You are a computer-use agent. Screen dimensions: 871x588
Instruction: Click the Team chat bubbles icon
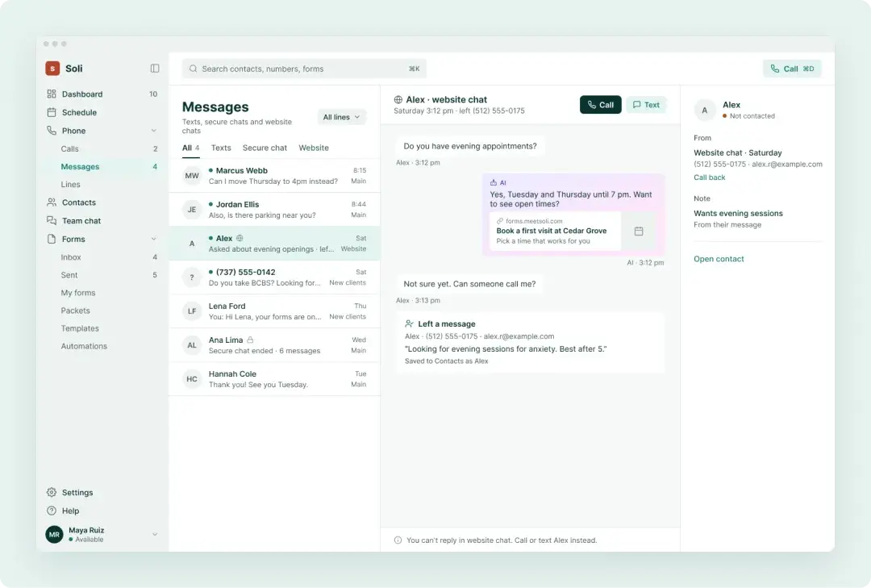coord(52,221)
